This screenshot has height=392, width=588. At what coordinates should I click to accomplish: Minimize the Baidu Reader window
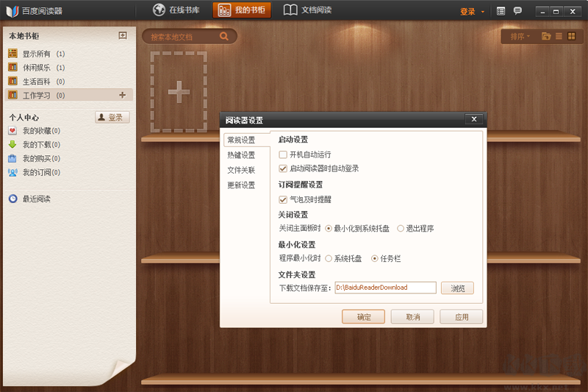click(x=542, y=12)
